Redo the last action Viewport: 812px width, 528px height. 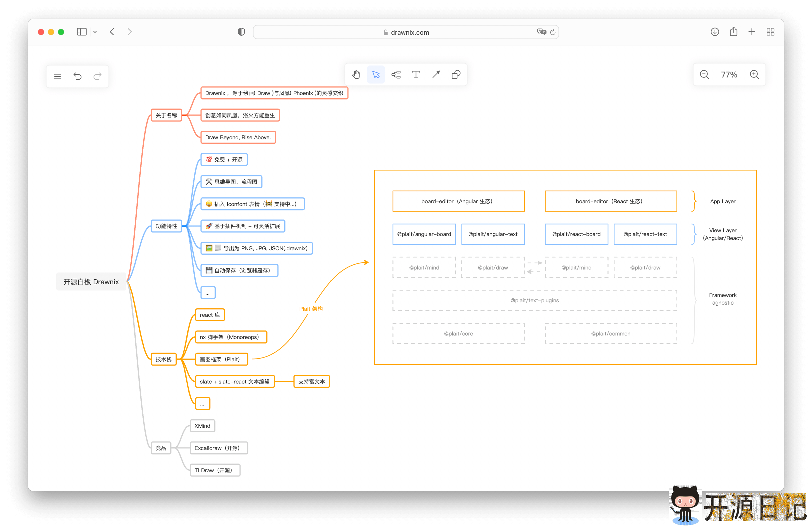point(97,76)
